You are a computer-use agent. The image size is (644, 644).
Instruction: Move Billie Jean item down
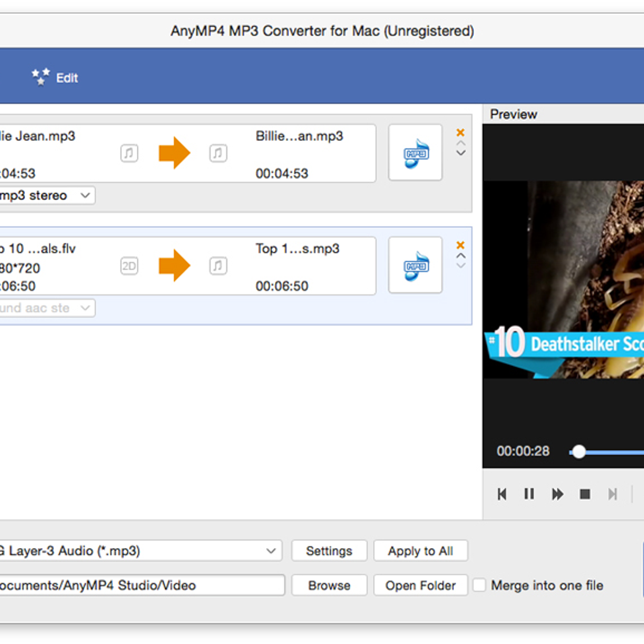[461, 153]
